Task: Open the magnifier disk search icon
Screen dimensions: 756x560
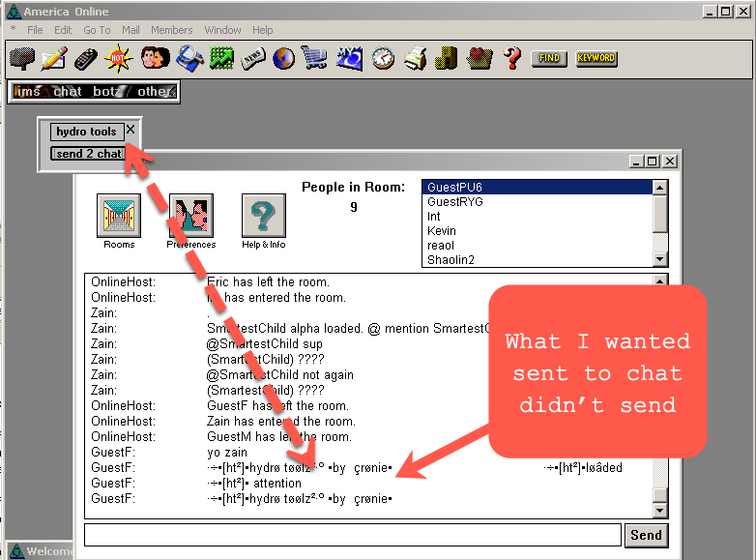Action: tap(189, 58)
